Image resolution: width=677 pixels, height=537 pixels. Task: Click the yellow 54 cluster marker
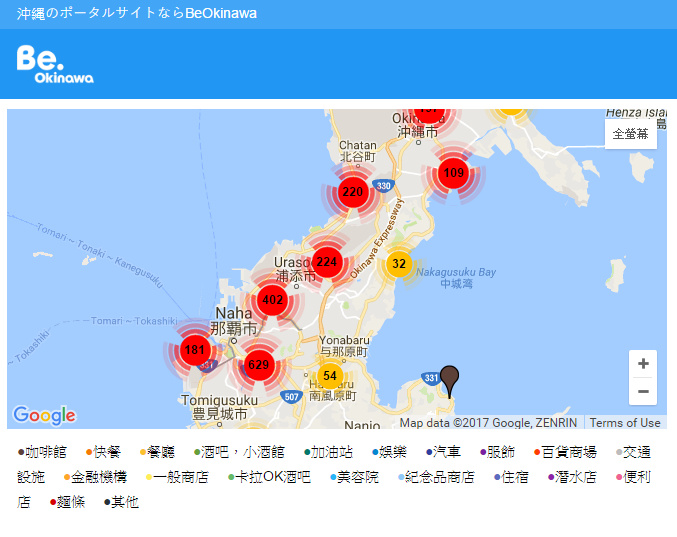[330, 376]
